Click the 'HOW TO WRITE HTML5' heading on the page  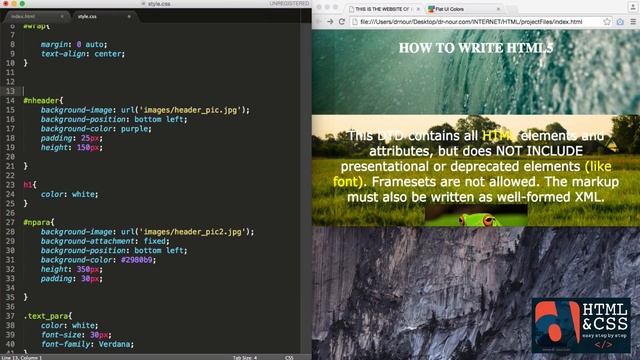(x=476, y=48)
